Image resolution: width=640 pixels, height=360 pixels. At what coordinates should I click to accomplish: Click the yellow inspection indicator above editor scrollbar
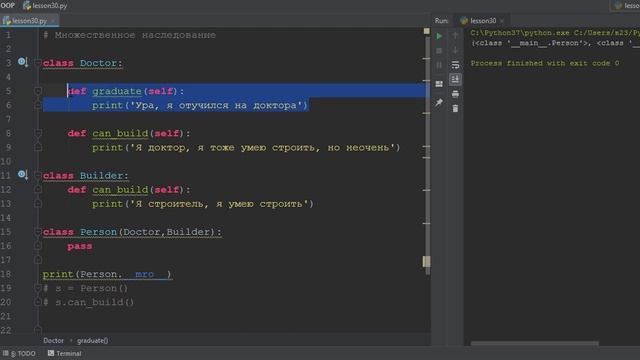(427, 31)
